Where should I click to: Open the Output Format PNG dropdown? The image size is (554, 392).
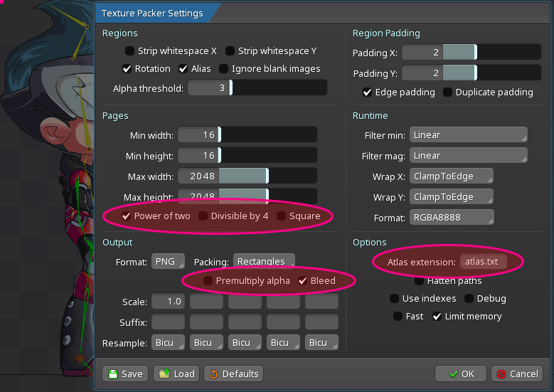168,261
